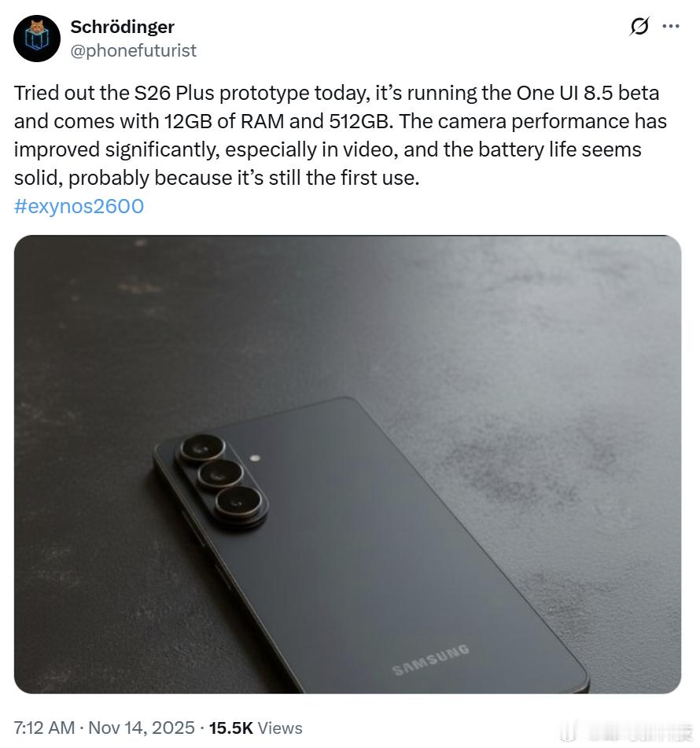Open the @phonefuturist handle
700x748 pixels.
(x=133, y=50)
